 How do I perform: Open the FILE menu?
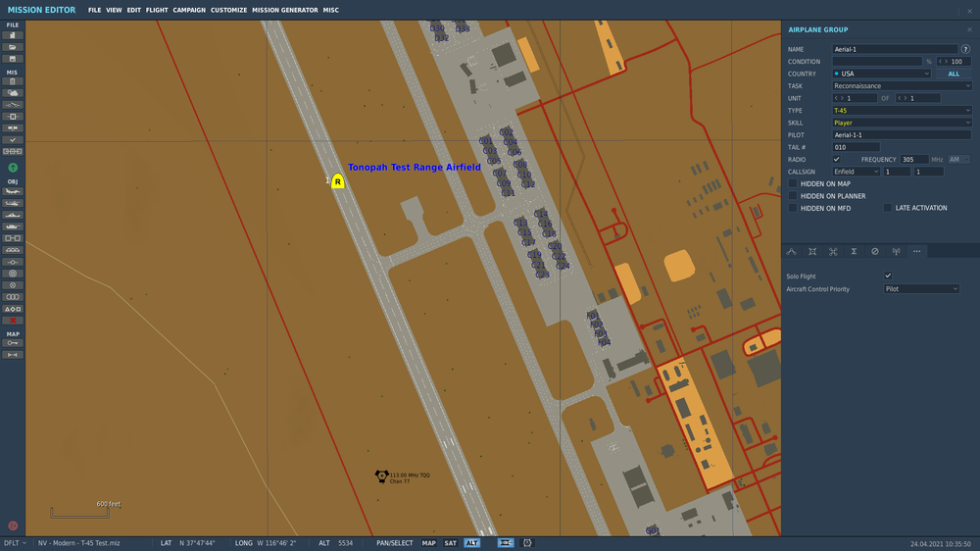point(94,10)
